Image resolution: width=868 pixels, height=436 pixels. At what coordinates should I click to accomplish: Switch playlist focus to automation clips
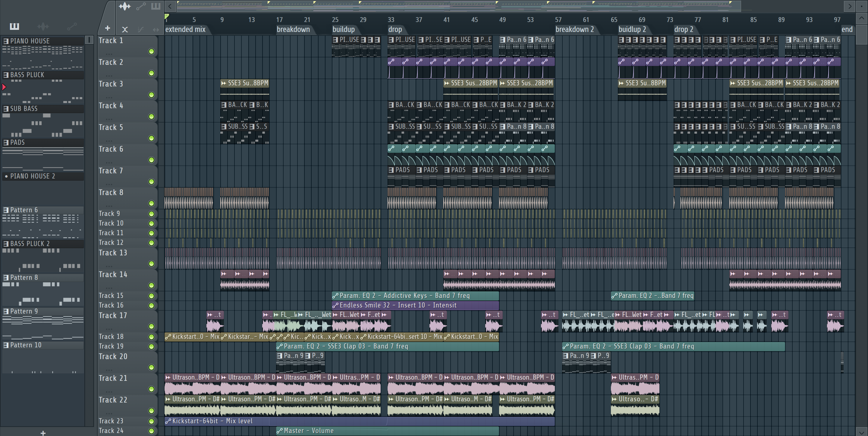point(141,6)
